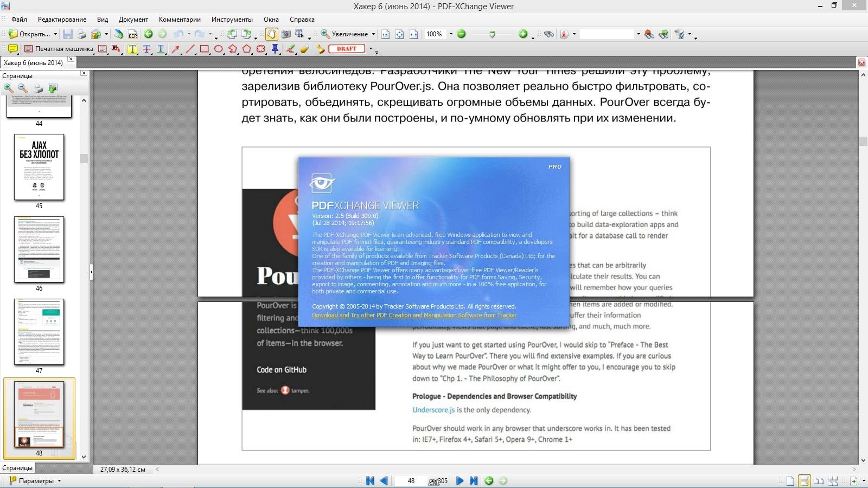Select the Underline Text tool

(161, 49)
